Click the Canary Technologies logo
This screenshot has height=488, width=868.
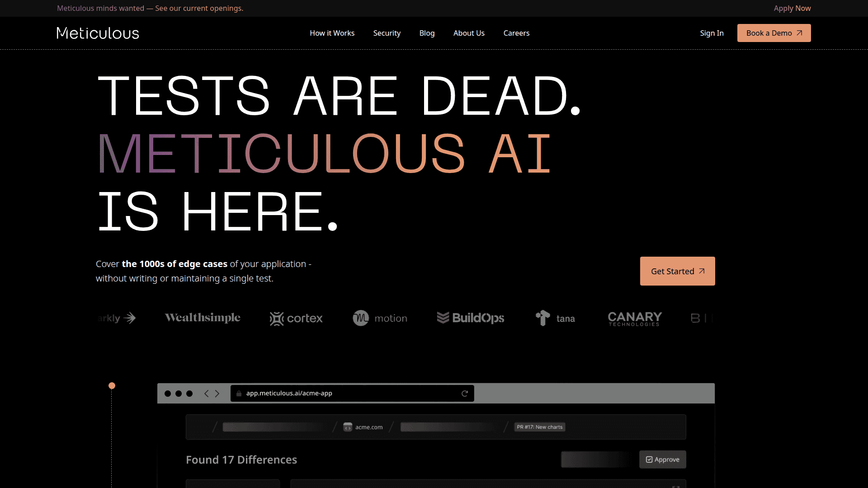coord(635,319)
